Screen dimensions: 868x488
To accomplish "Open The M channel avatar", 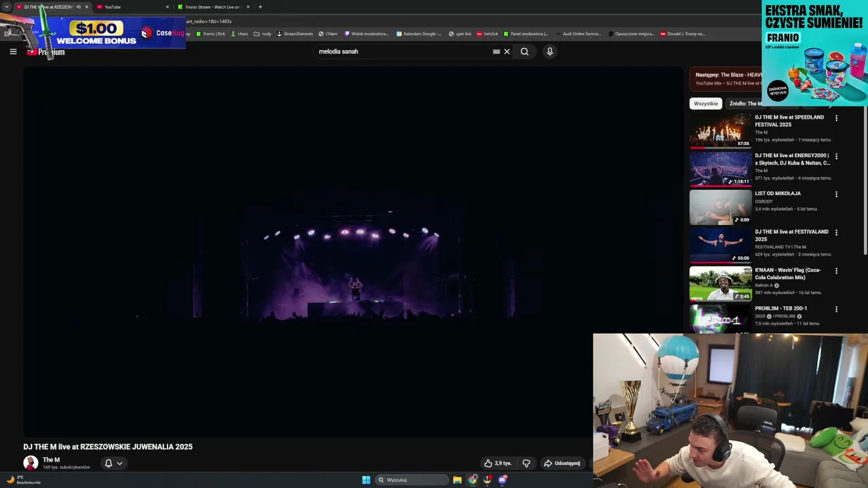I will coord(31,464).
